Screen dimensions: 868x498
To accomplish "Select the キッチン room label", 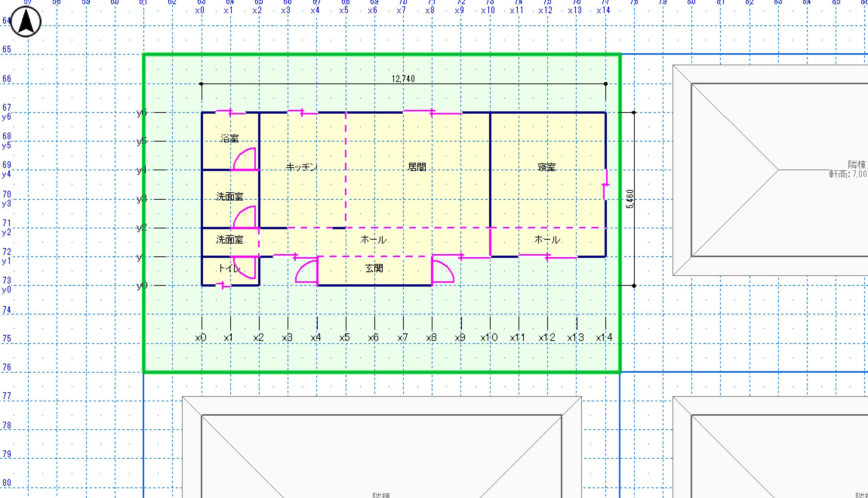I will click(302, 167).
